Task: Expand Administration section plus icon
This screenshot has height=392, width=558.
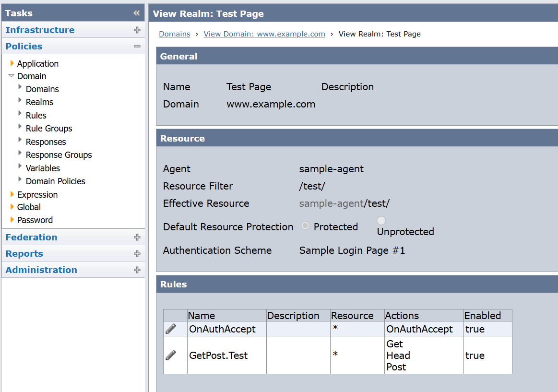Action: point(137,270)
